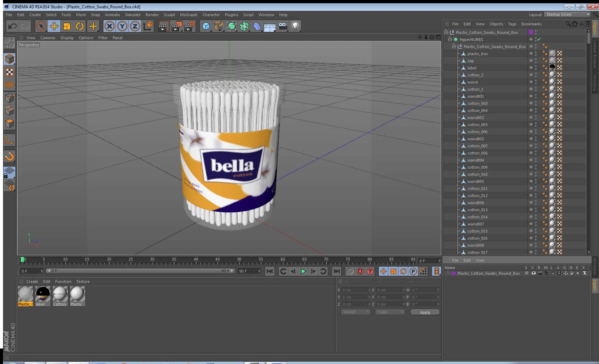
Task: Click the Render View clapperboard icon
Action: tap(163, 26)
